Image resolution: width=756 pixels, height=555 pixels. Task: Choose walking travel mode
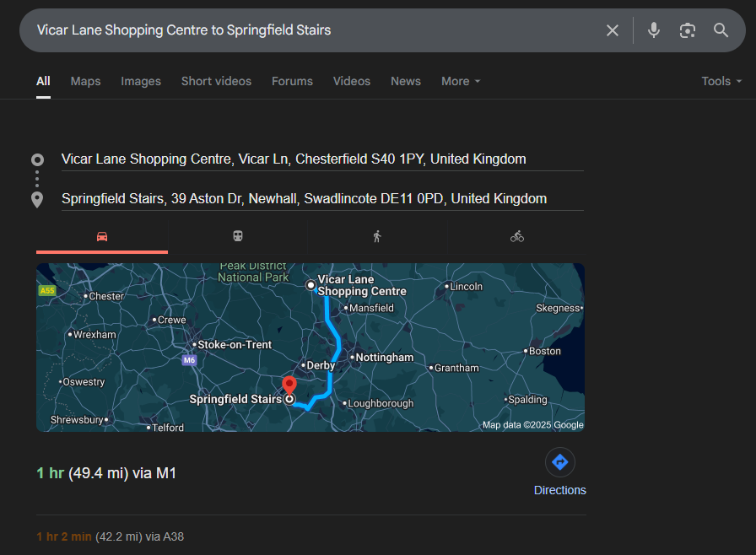click(x=377, y=237)
